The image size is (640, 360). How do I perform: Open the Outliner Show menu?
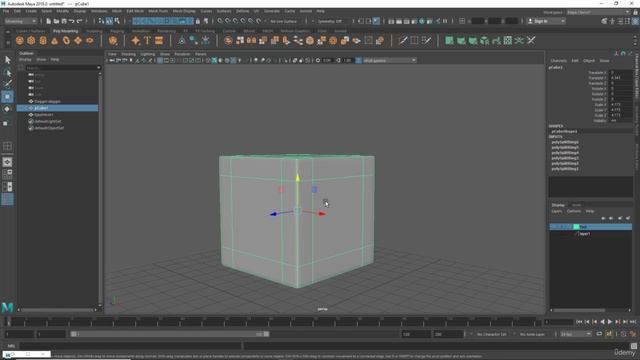(x=41, y=60)
